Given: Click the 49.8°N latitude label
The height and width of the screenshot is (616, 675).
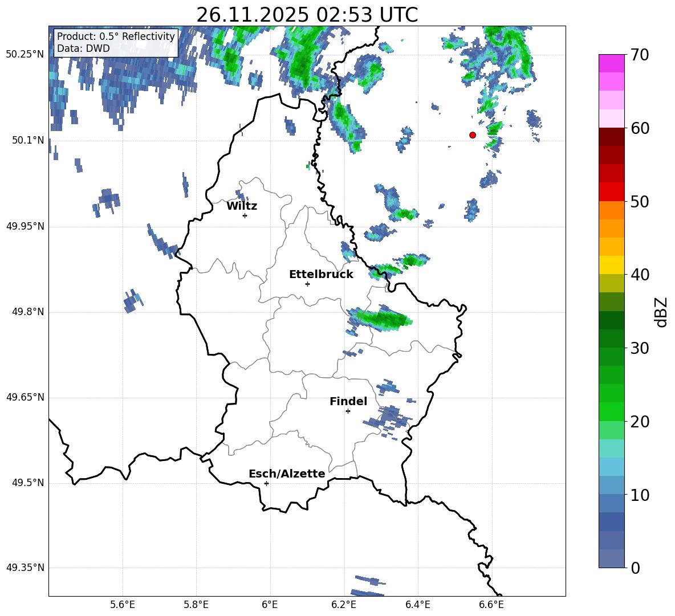Looking at the screenshot, I should pos(28,312).
